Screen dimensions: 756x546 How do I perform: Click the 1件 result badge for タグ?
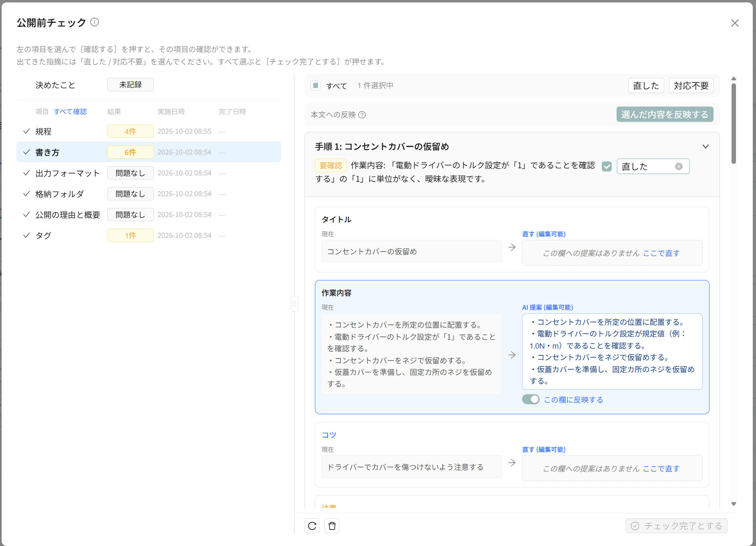click(130, 236)
